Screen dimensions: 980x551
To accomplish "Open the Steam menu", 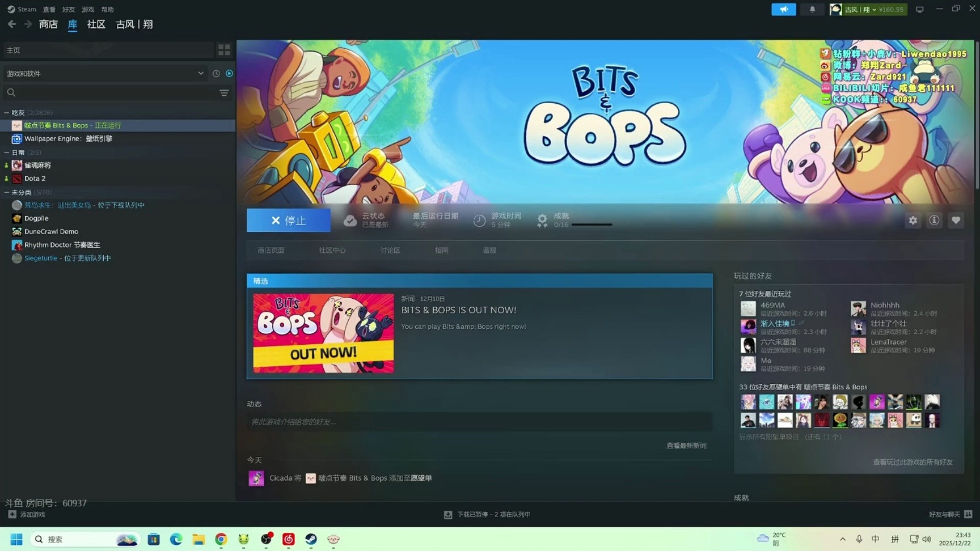I will [x=22, y=10].
